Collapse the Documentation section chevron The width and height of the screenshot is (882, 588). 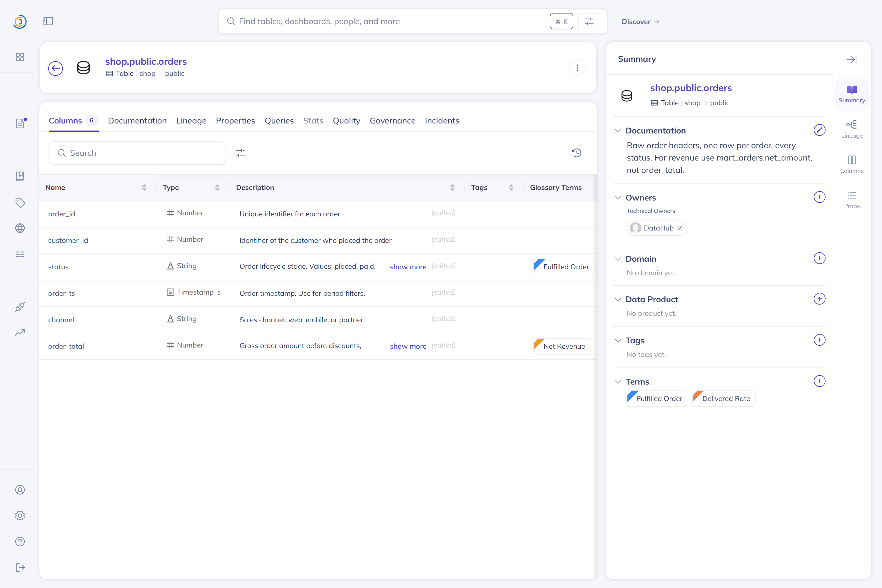pos(618,131)
